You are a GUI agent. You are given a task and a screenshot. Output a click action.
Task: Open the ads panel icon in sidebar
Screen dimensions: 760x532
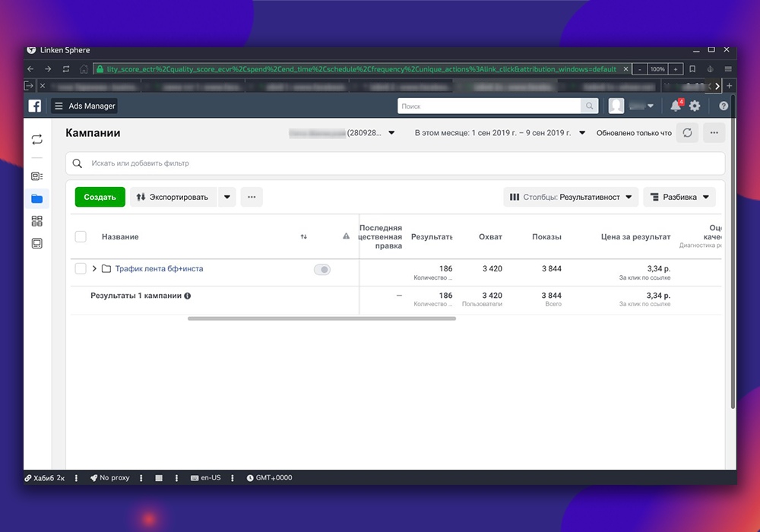click(36, 243)
